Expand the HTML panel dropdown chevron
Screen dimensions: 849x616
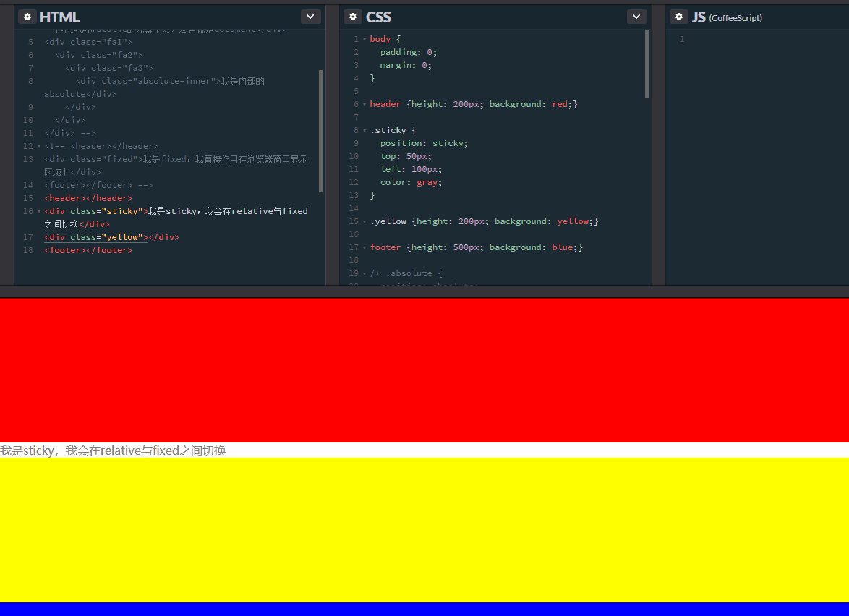[310, 17]
